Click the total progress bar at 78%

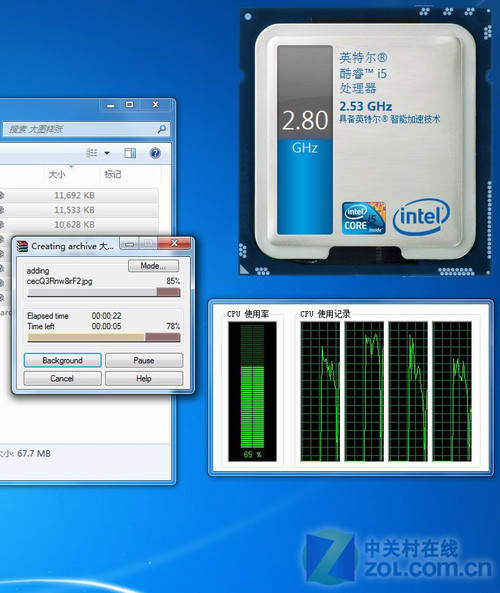pyautogui.click(x=104, y=337)
